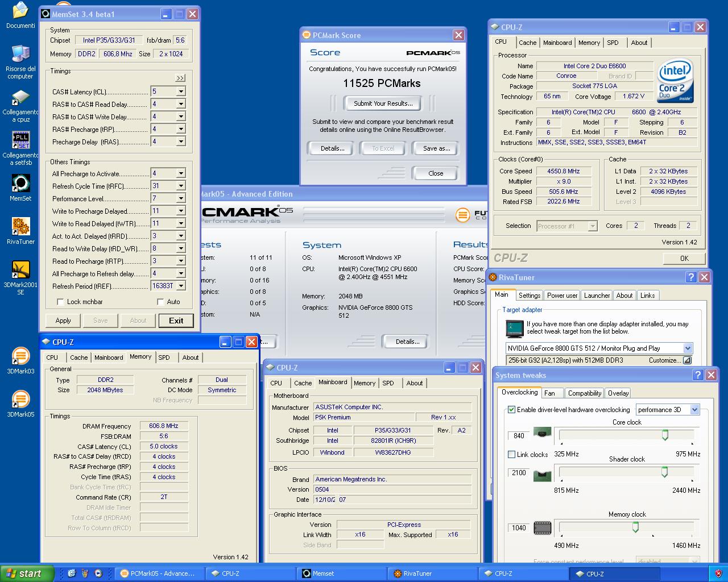Switch to the Mainboard tab in top CPU-Z
This screenshot has height=582, width=728.
click(x=557, y=43)
